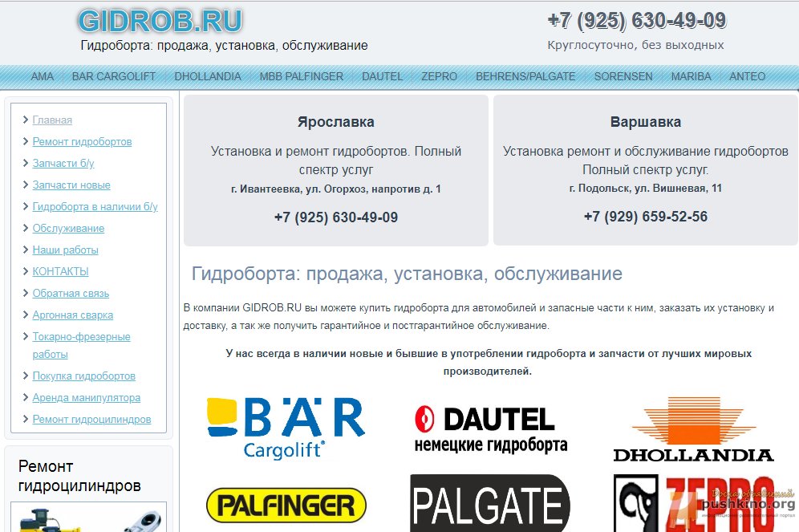
Task: Click the BÄR Cargolift brand logo
Action: point(285,427)
